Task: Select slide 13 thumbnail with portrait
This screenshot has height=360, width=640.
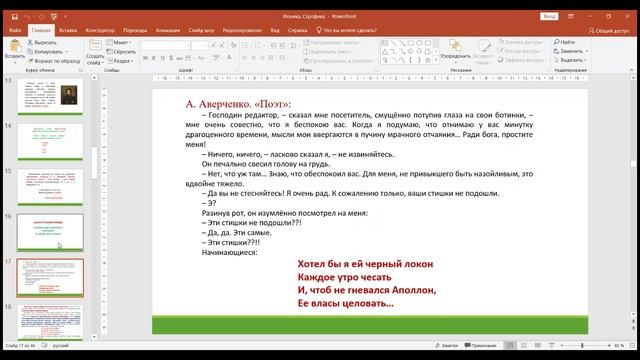Action: [x=50, y=96]
